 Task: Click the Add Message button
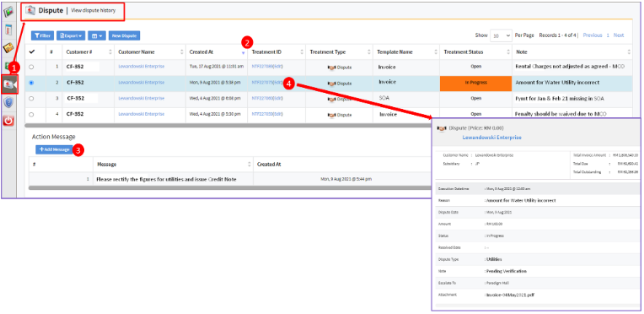pos(54,149)
